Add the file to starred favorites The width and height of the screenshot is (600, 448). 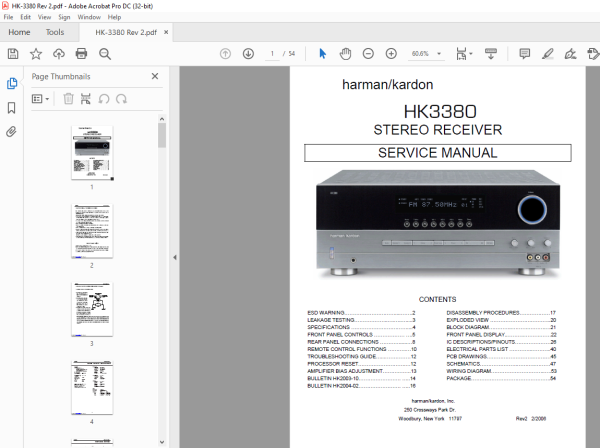pos(36,54)
